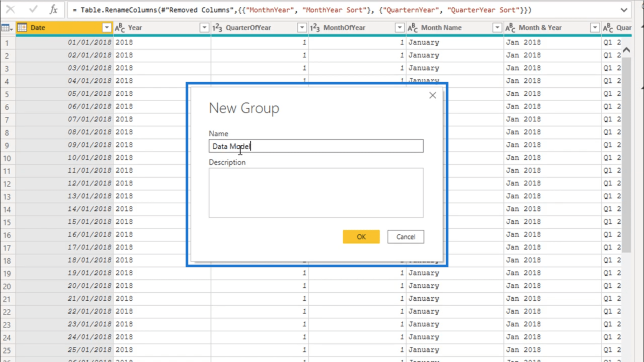Select row number 5
Viewport: 644px width, 362px height.
[7, 94]
